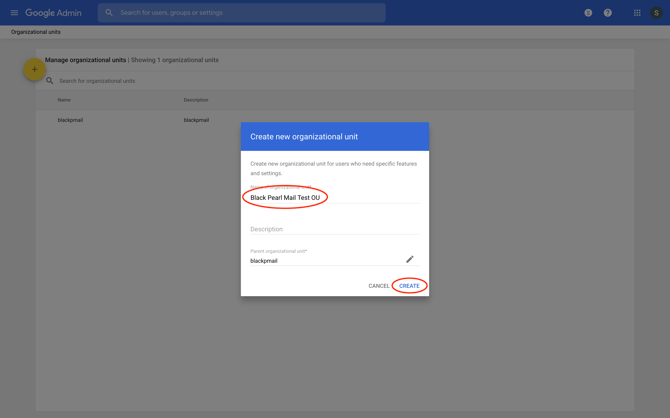Open the Help question mark icon
This screenshot has height=418, width=670.
coord(607,13)
